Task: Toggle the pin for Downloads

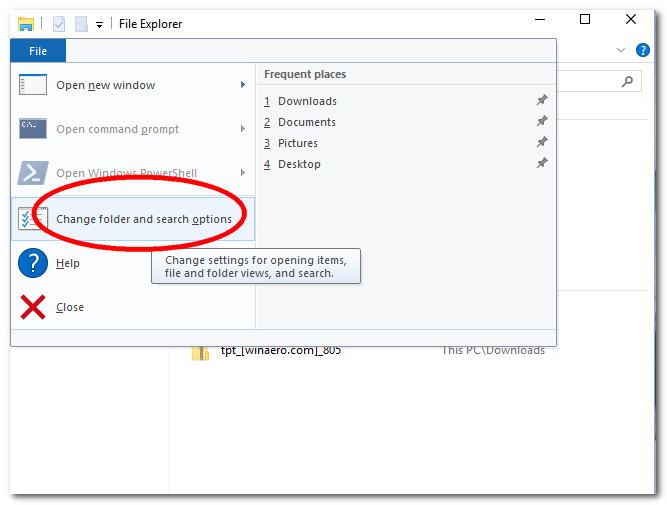Action: point(542,100)
